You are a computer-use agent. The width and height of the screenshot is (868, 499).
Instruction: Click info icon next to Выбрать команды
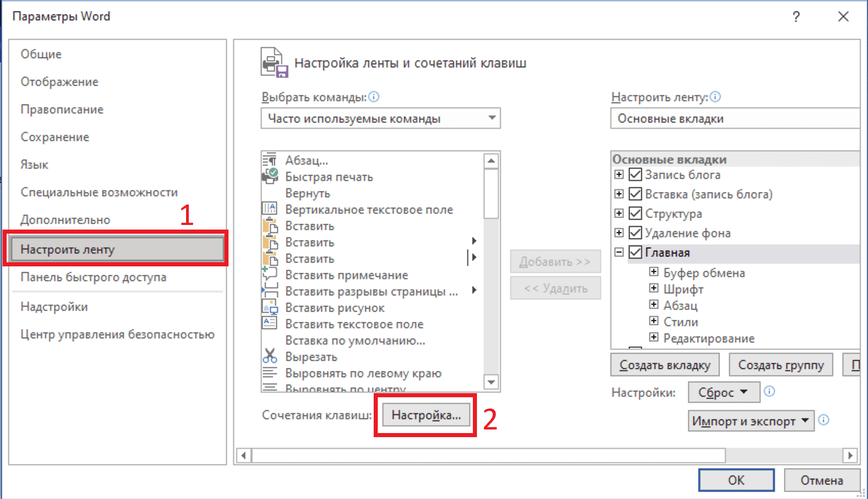374,97
